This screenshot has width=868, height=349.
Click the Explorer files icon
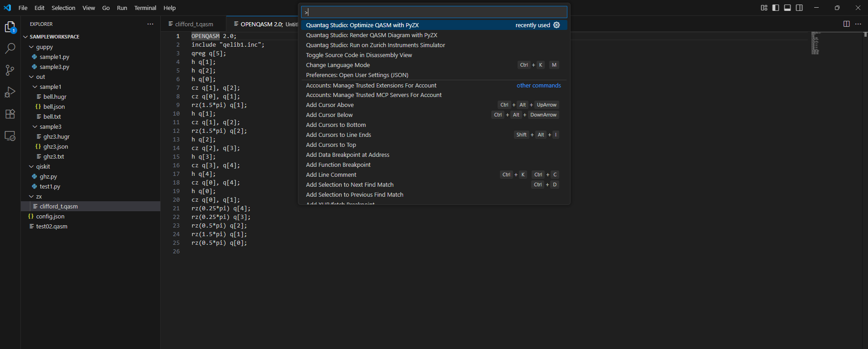tap(10, 27)
